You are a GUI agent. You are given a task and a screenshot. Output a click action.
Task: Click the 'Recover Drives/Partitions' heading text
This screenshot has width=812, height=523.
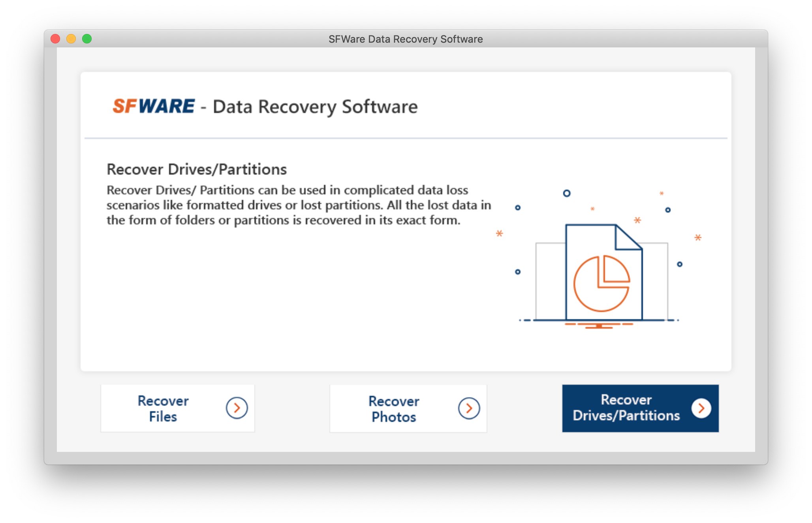tap(197, 169)
